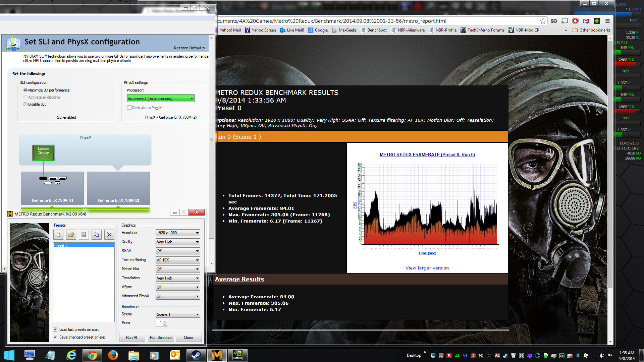Open the Quality dropdown
644x362 pixels.
coord(178,242)
